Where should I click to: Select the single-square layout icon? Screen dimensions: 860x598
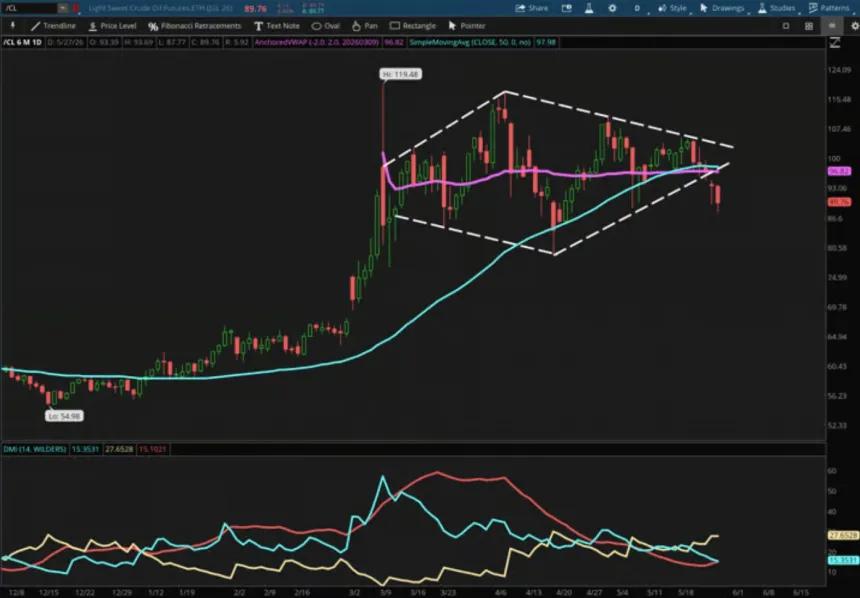pyautogui.click(x=786, y=26)
